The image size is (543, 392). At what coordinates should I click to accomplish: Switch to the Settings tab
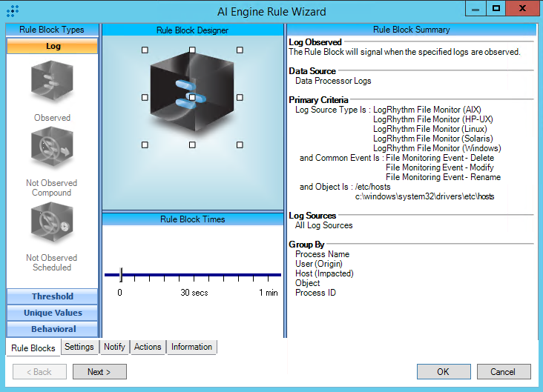[x=79, y=347]
